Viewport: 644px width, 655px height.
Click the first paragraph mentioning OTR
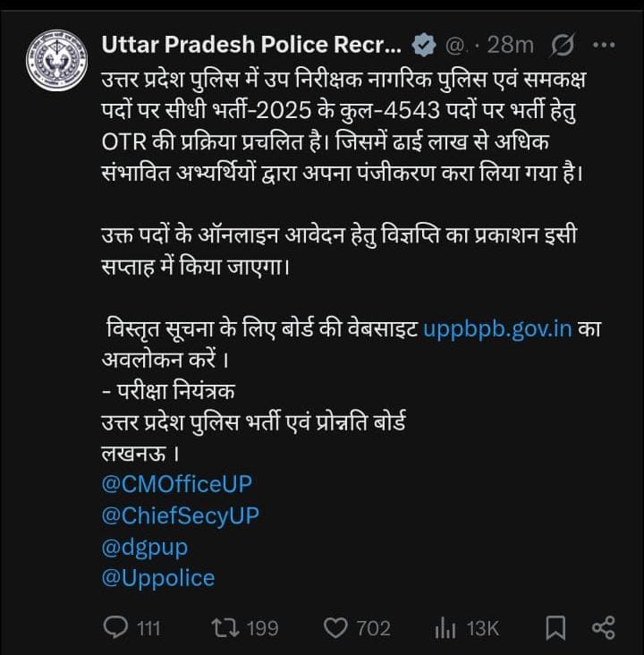[340, 127]
